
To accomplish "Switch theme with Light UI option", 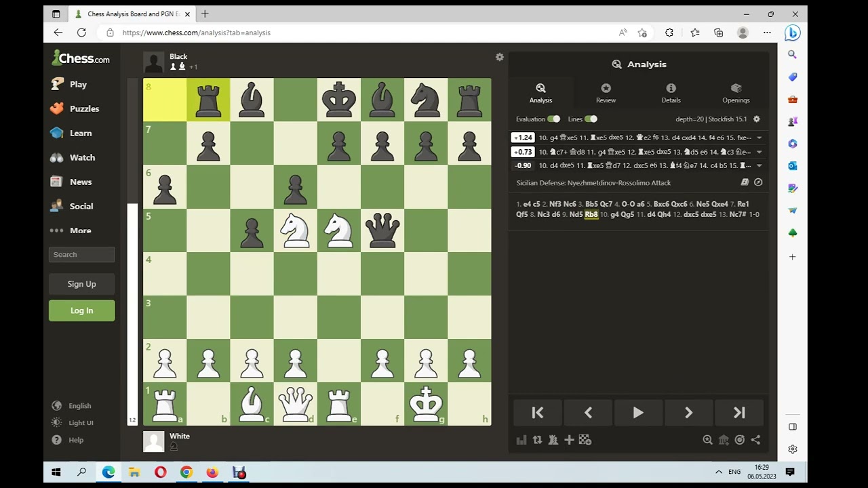I will coord(73,423).
